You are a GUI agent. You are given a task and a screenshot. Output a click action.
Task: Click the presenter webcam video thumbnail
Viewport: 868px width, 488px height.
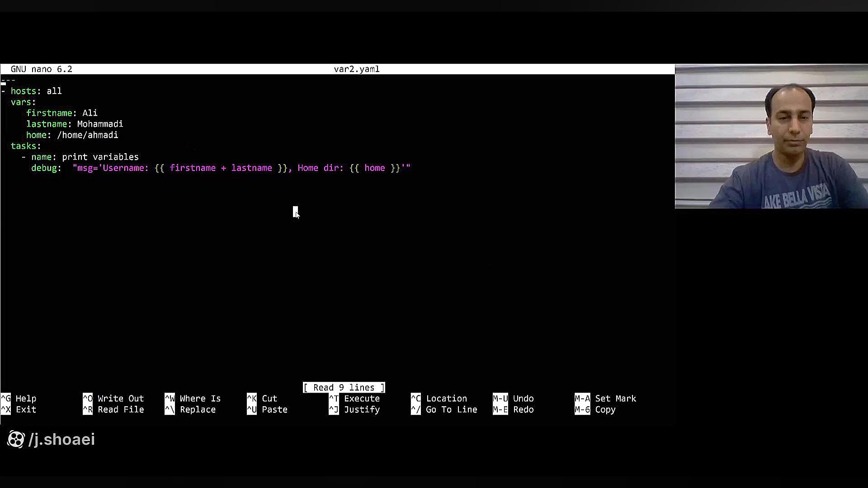pos(771,136)
